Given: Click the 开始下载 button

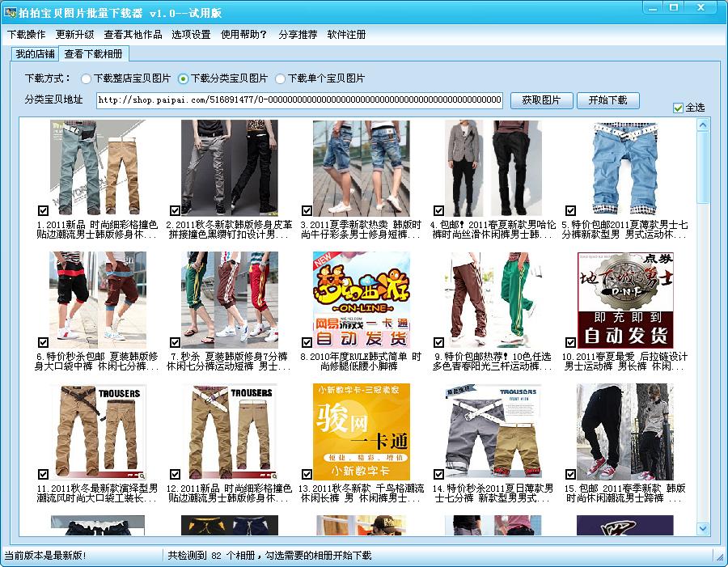Looking at the screenshot, I should [x=607, y=100].
